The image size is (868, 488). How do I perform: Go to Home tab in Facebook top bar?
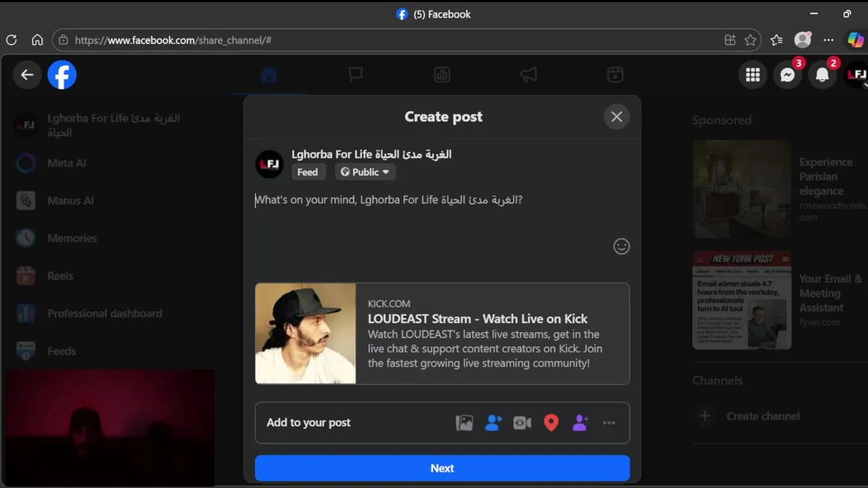[x=269, y=75]
